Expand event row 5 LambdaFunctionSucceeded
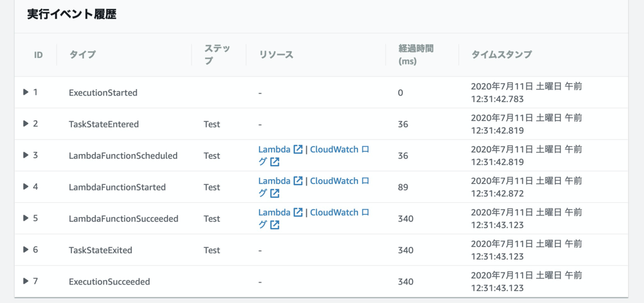This screenshot has width=644, height=303. pos(26,218)
